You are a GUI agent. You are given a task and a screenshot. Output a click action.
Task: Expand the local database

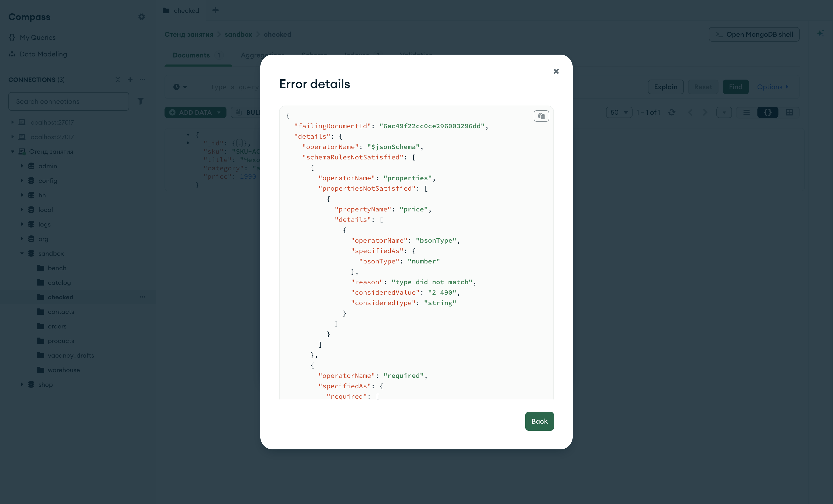pos(22,209)
